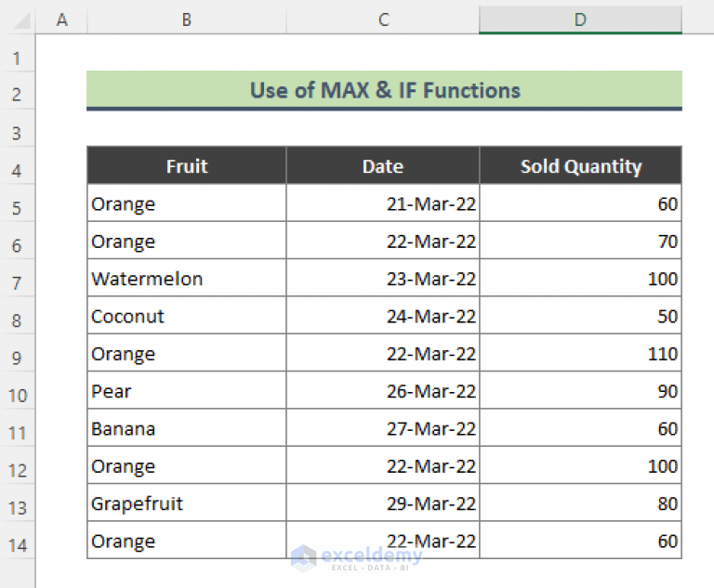
Task: Select the 29-Mar-22 date cell
Action: tap(383, 503)
